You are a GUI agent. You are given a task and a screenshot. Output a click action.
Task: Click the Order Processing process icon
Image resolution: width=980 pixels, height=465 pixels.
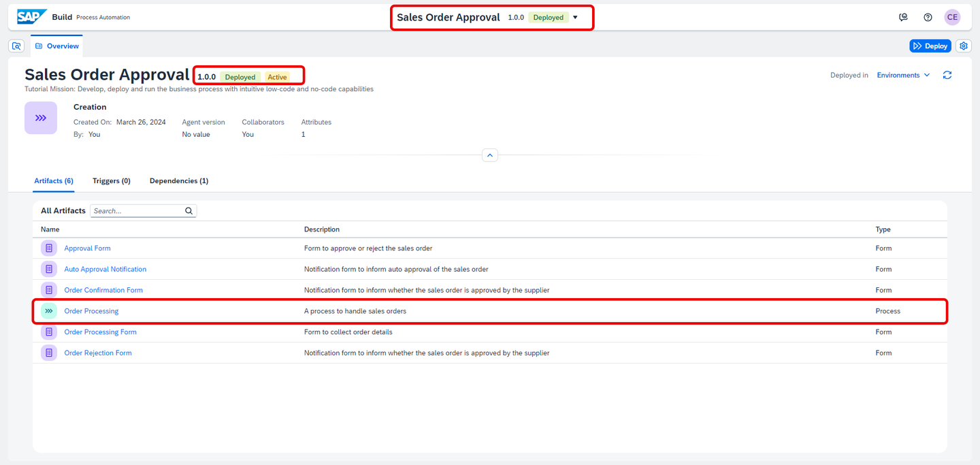coord(49,311)
